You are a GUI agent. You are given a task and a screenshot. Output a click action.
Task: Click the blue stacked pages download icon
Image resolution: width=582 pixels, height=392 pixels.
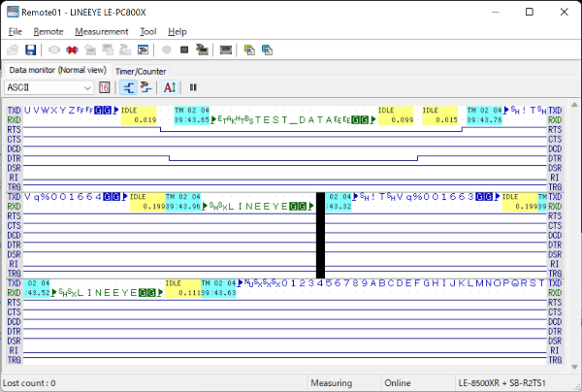(x=268, y=49)
